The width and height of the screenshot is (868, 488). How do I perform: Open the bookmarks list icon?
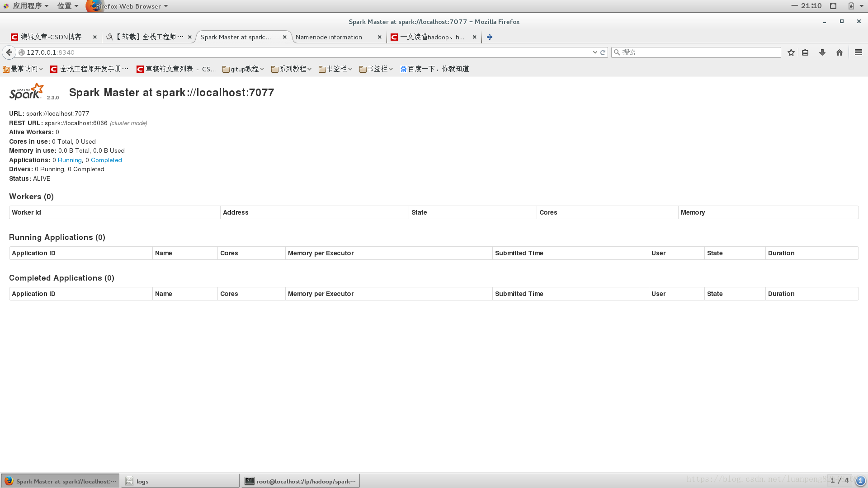[x=805, y=52]
